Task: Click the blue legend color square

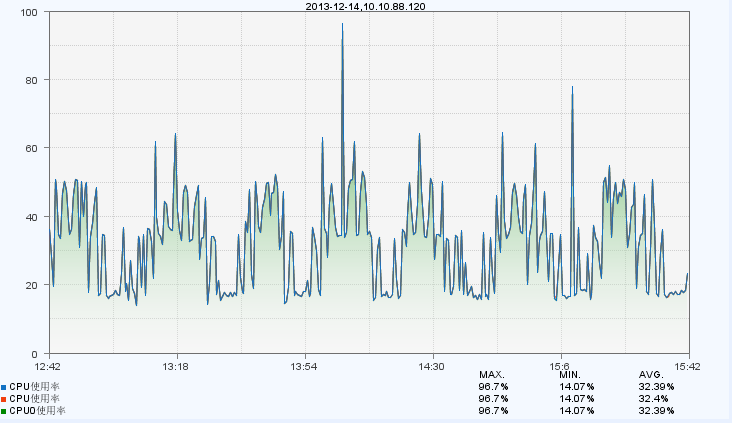Action: tap(4, 386)
